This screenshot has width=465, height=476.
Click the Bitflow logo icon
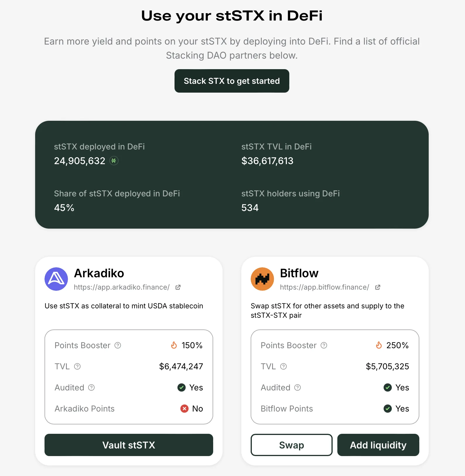(262, 279)
